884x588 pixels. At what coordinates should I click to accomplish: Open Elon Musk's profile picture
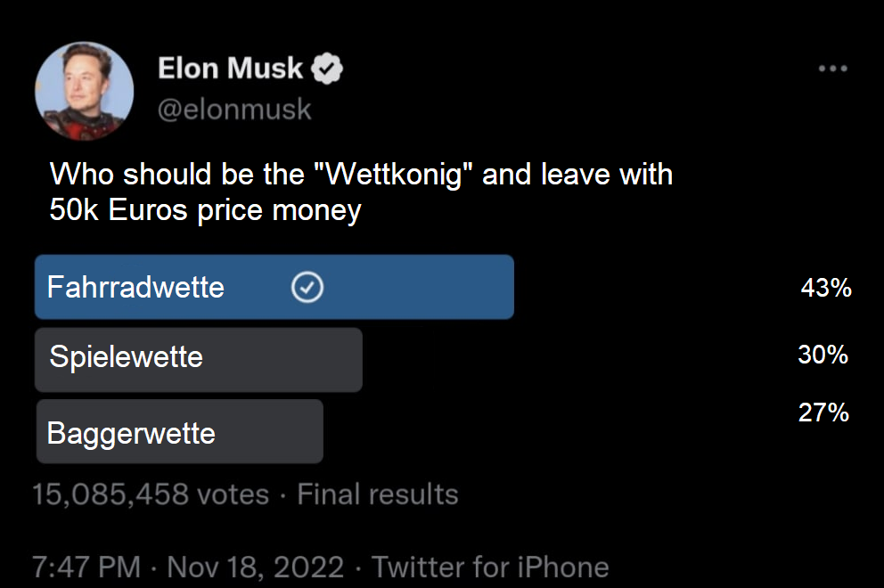tap(85, 91)
